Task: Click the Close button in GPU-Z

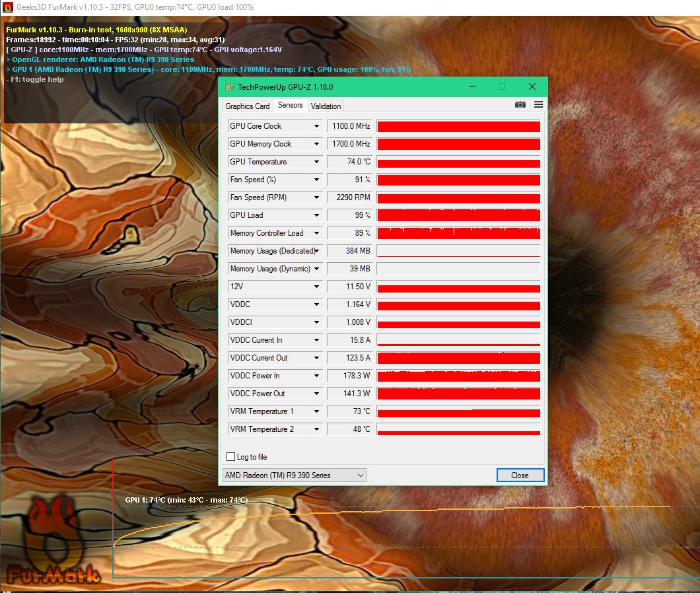Action: (x=520, y=475)
